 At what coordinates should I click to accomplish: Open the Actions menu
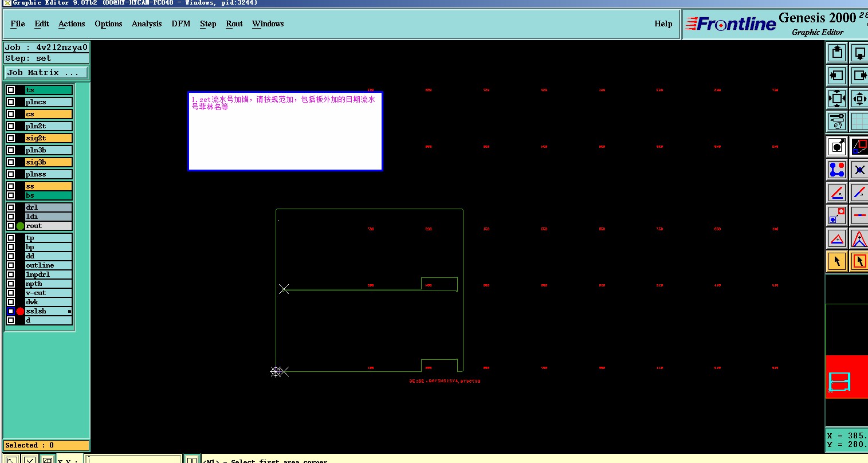[72, 23]
